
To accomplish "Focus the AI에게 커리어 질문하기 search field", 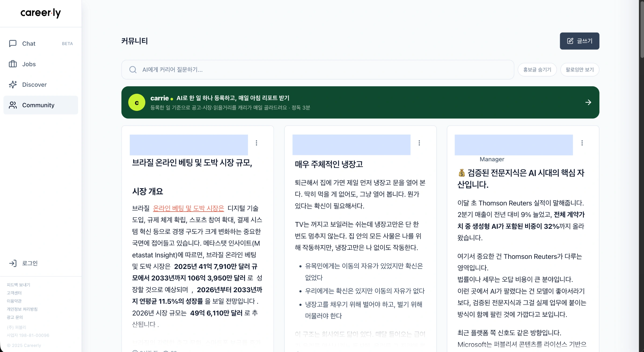I will (318, 70).
